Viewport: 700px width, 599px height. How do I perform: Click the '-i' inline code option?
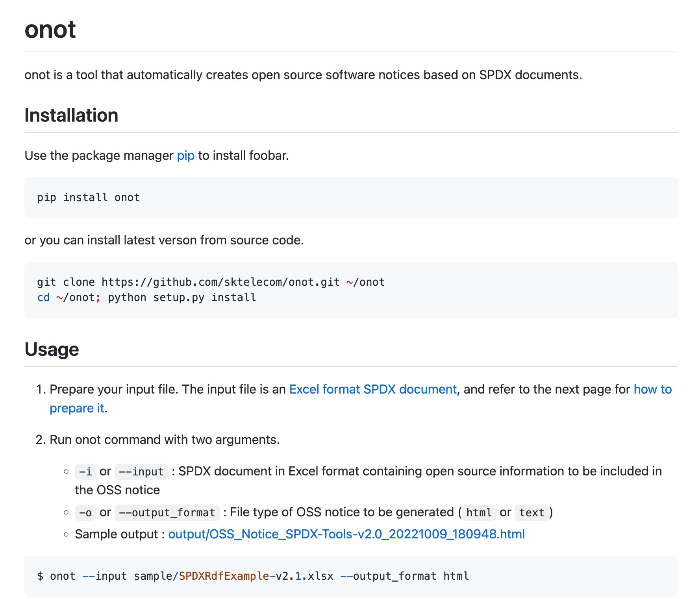click(85, 471)
